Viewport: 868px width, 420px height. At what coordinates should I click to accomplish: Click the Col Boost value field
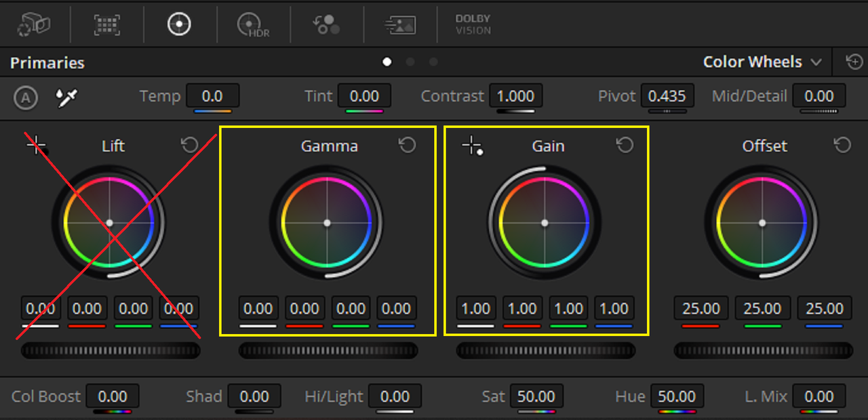(x=113, y=396)
